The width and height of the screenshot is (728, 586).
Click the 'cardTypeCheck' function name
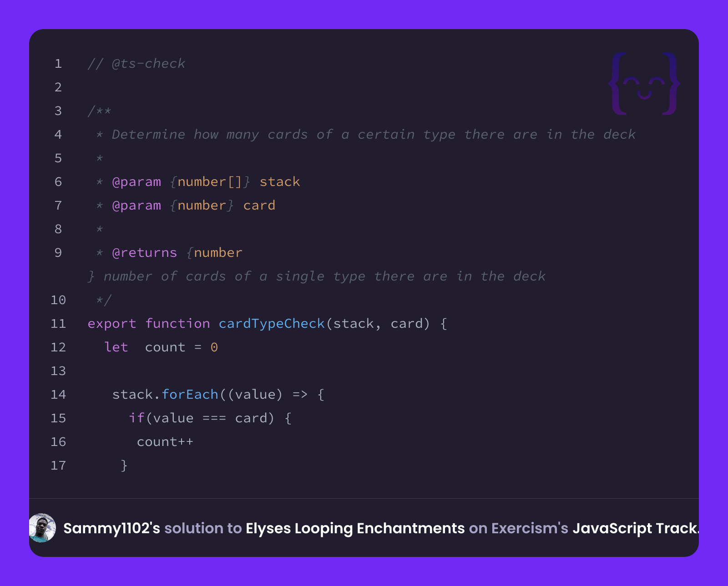coord(272,324)
